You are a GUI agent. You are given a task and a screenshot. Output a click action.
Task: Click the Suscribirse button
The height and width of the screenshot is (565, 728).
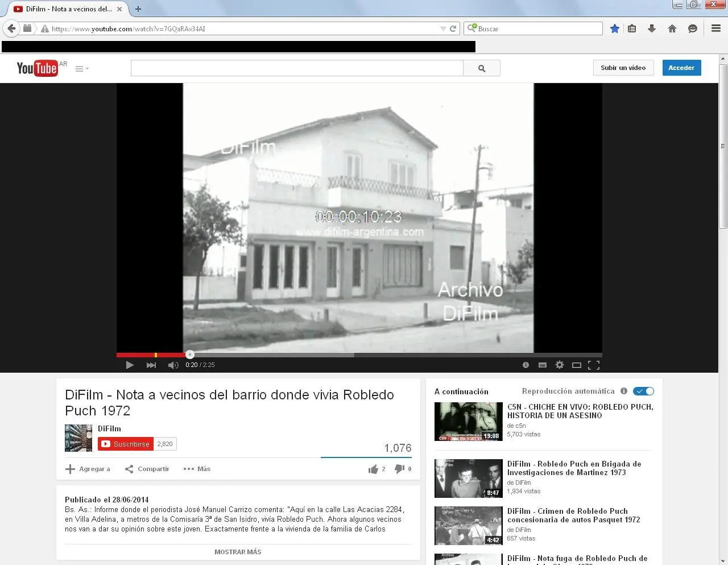point(126,444)
